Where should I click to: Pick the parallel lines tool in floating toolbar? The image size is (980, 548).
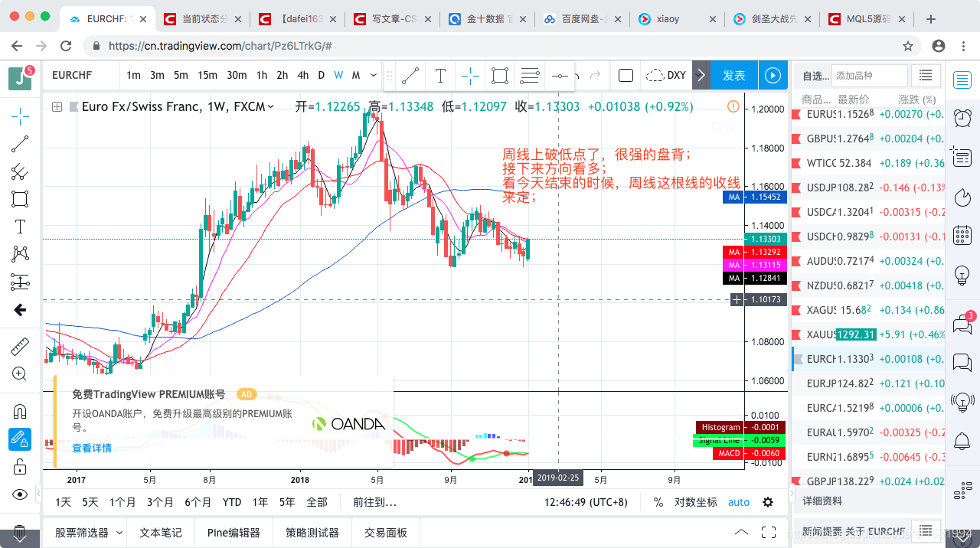tap(530, 75)
